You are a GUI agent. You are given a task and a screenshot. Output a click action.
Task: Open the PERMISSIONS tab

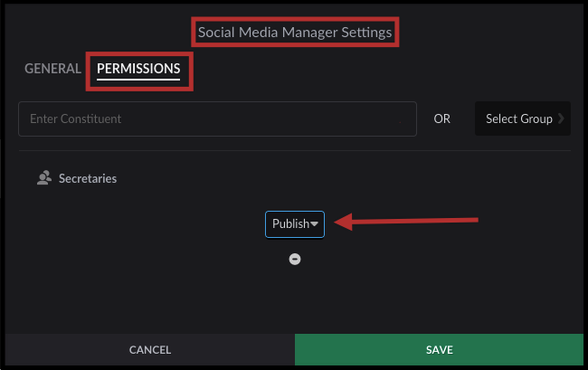point(138,69)
